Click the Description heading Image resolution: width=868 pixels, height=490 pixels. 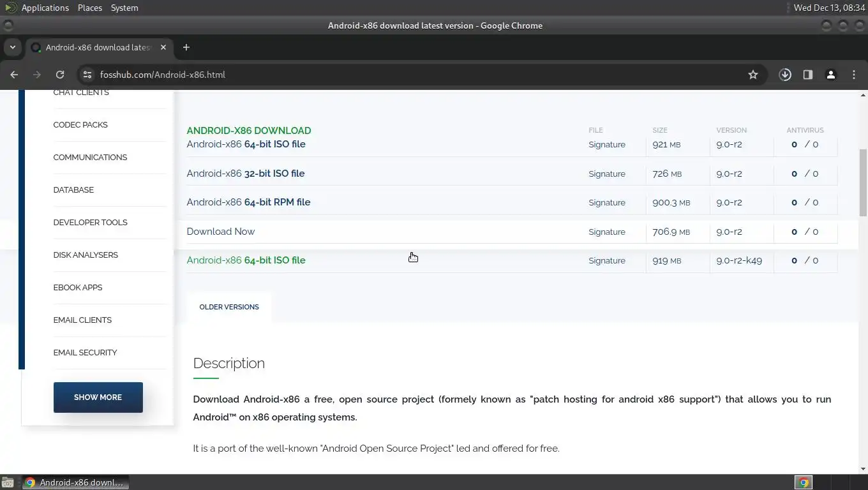click(228, 364)
